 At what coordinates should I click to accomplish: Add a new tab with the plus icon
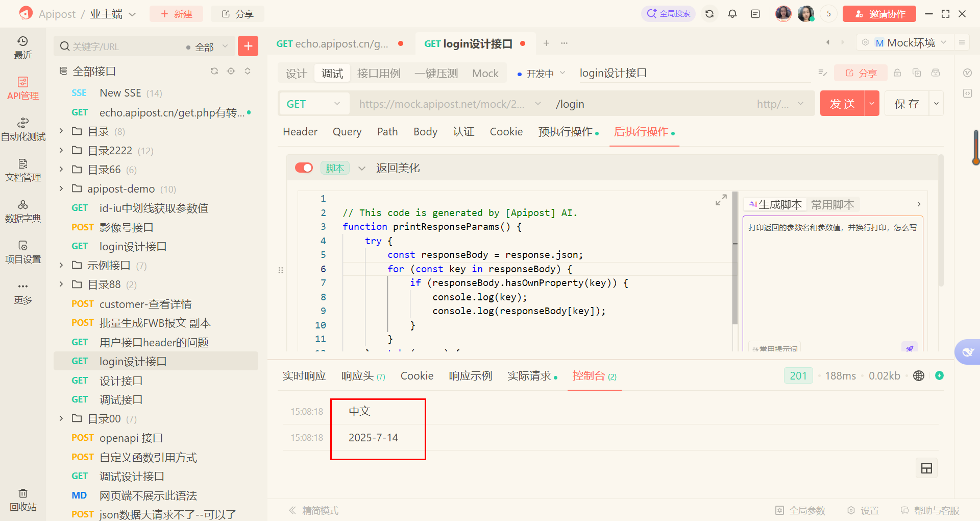click(x=546, y=43)
